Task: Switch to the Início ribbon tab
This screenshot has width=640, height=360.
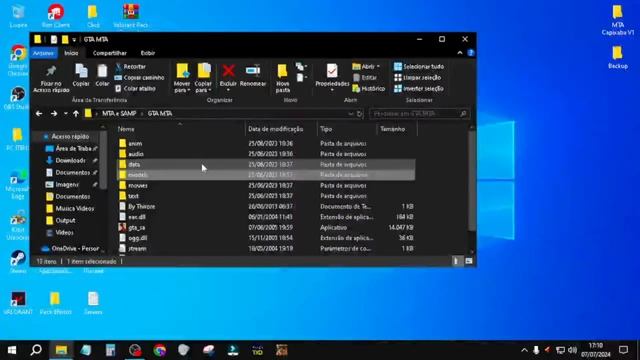Action: pos(71,53)
